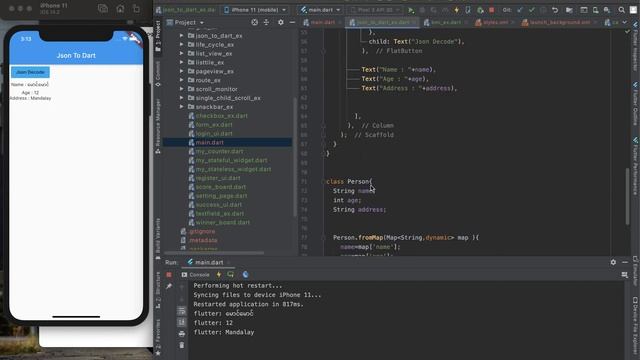The width and height of the screenshot is (640, 360).
Task: Clear console with trash icon
Action: click(x=182, y=345)
